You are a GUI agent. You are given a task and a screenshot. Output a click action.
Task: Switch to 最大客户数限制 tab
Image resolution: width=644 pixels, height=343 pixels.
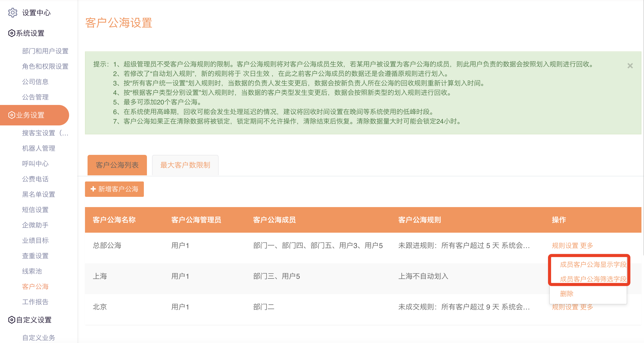pos(185,165)
